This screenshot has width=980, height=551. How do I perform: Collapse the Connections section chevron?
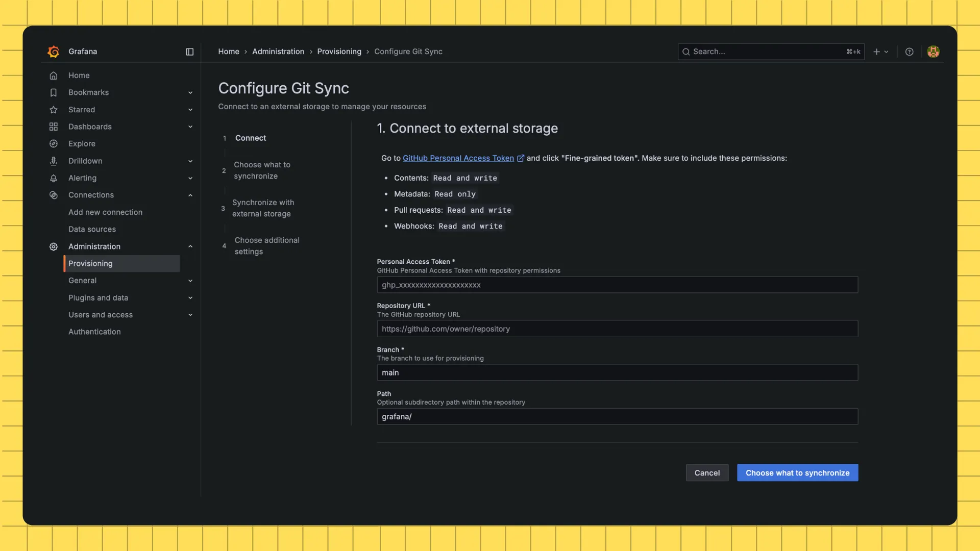click(x=190, y=195)
